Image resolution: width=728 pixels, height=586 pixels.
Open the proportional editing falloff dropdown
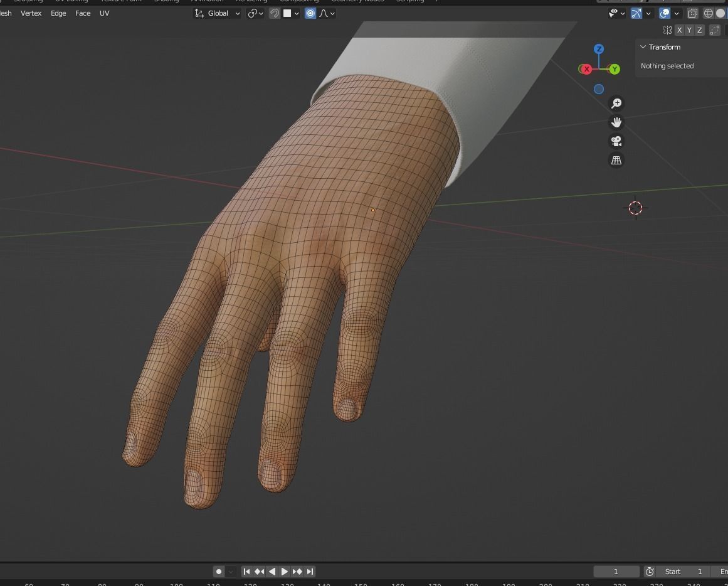point(327,13)
